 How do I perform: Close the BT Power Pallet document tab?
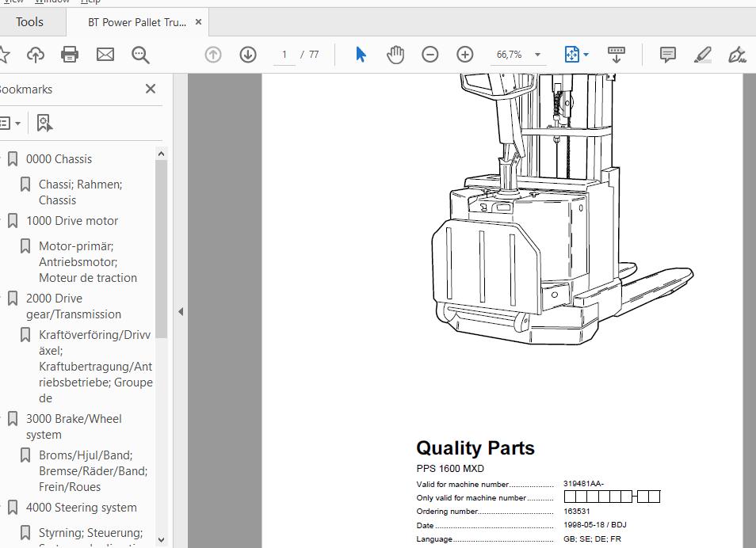[x=198, y=22]
